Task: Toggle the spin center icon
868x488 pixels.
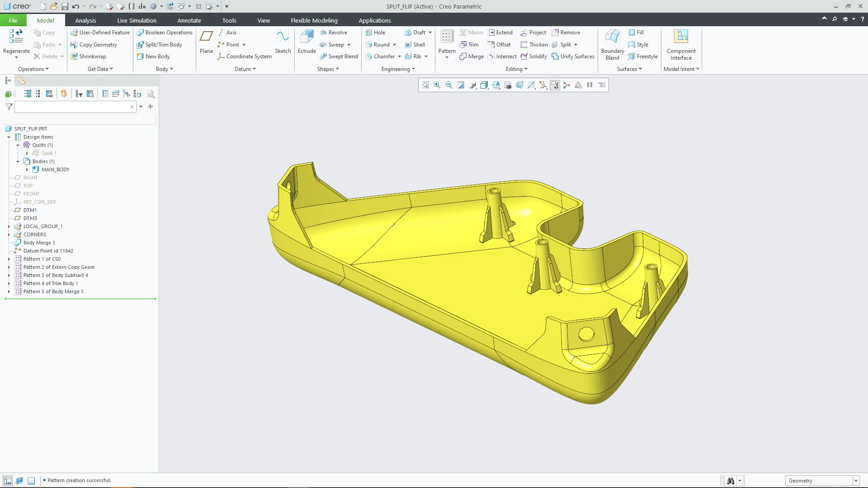Action: tap(566, 85)
